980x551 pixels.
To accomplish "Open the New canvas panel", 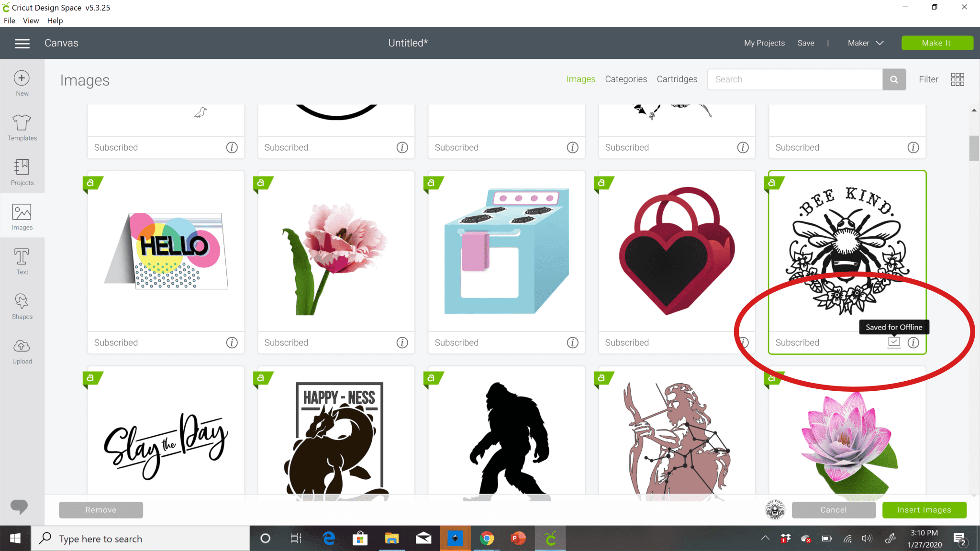I will tap(22, 81).
